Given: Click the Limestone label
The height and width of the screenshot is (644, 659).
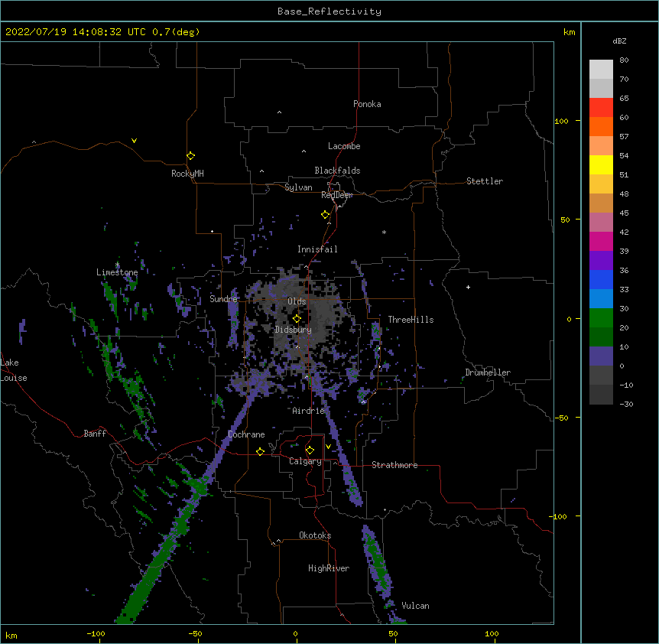Looking at the screenshot, I should click(117, 272).
